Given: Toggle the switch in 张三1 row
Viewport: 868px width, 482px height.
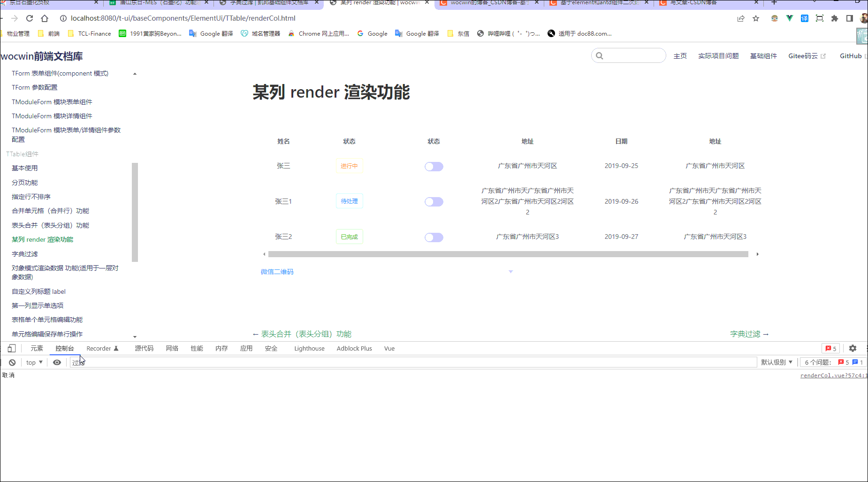Looking at the screenshot, I should tap(434, 201).
